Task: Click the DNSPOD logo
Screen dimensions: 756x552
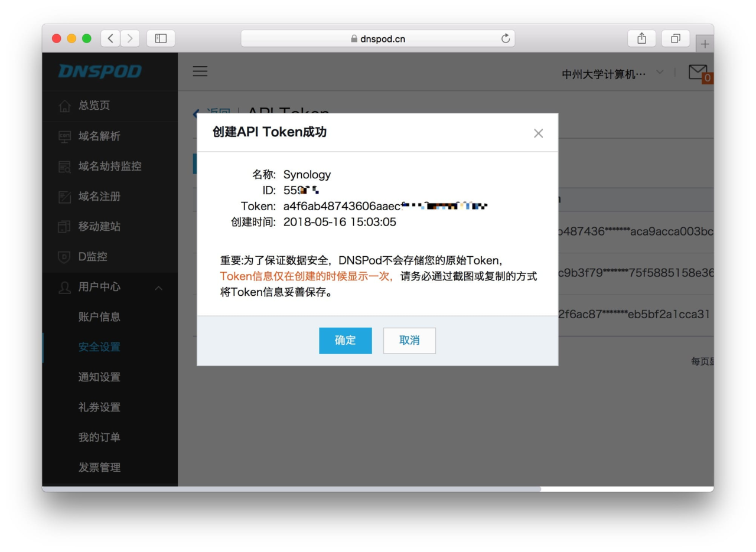Action: (x=100, y=71)
